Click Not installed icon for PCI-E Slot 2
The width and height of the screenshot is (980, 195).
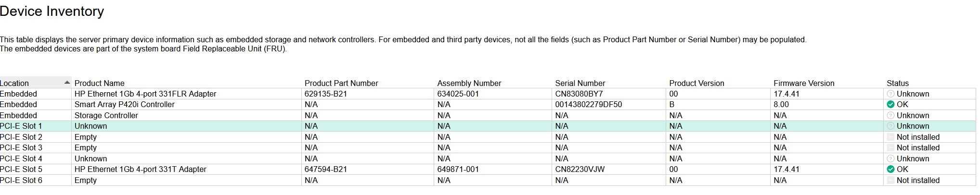pyautogui.click(x=890, y=137)
